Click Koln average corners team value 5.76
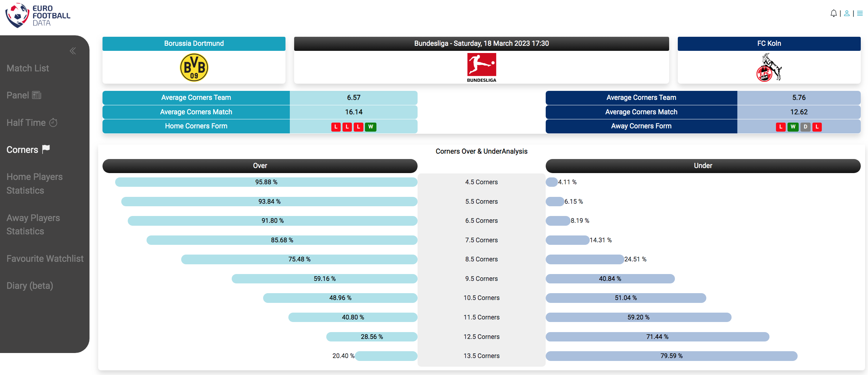This screenshot has height=375, width=868. [799, 98]
